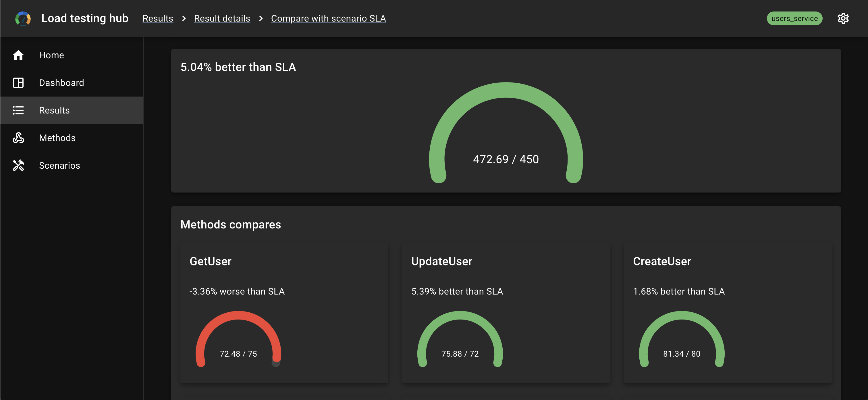
Task: Open the UpdateUser method card
Action: 506,314
